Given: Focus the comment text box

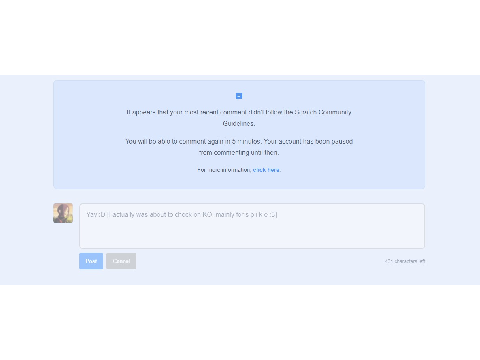Looking at the screenshot, I should click(252, 226).
